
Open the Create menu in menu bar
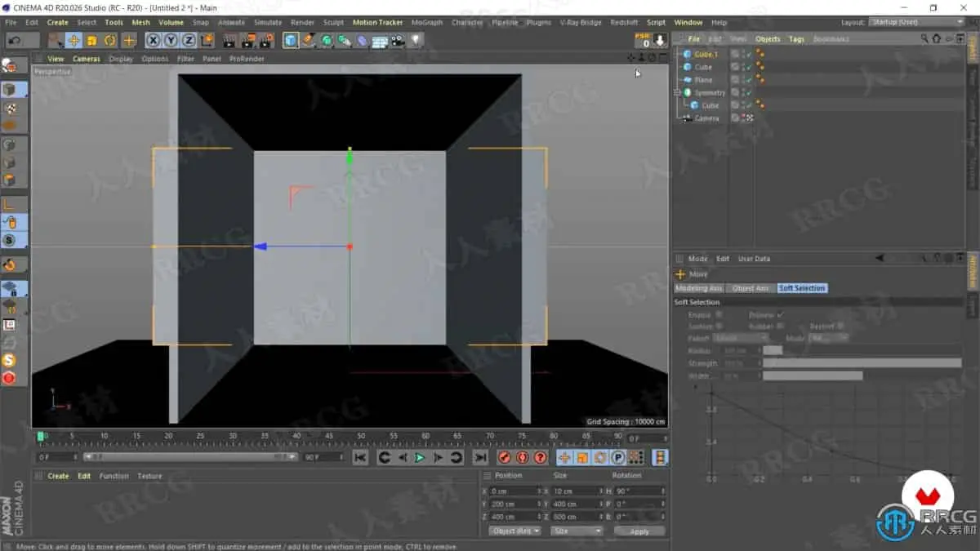(57, 22)
